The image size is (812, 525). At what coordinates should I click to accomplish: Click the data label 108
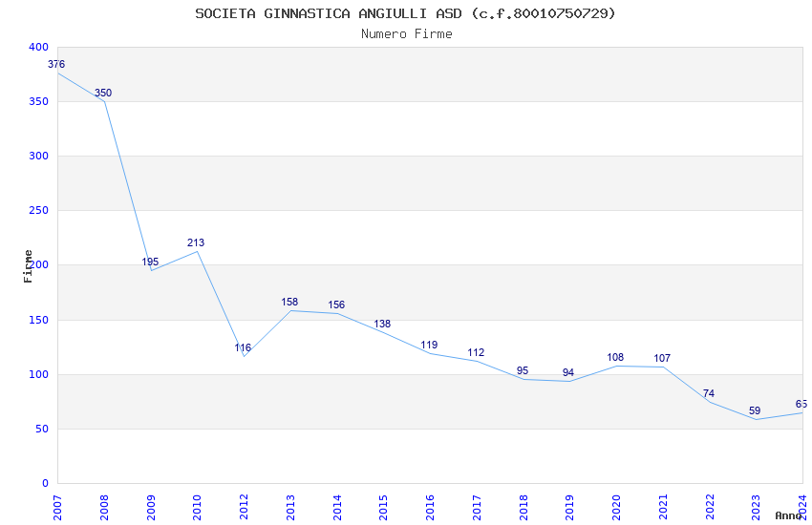pyautogui.click(x=615, y=357)
